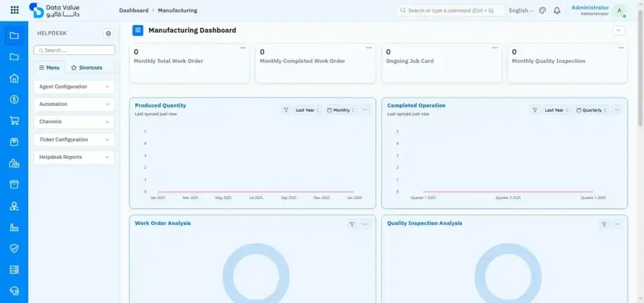This screenshot has height=303, width=644.
Task: Open the package box stock icon
Action: click(14, 142)
